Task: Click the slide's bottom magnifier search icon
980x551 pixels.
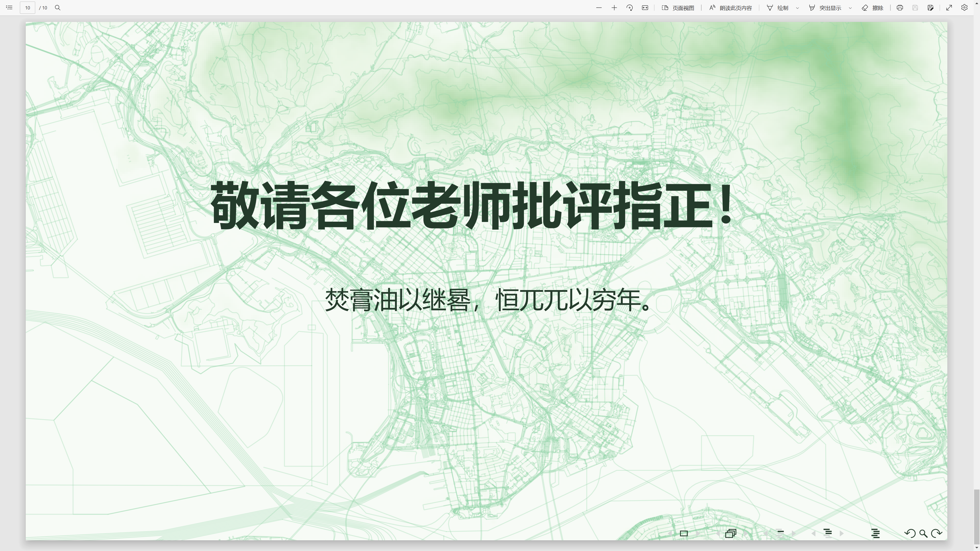Action: [x=923, y=533]
